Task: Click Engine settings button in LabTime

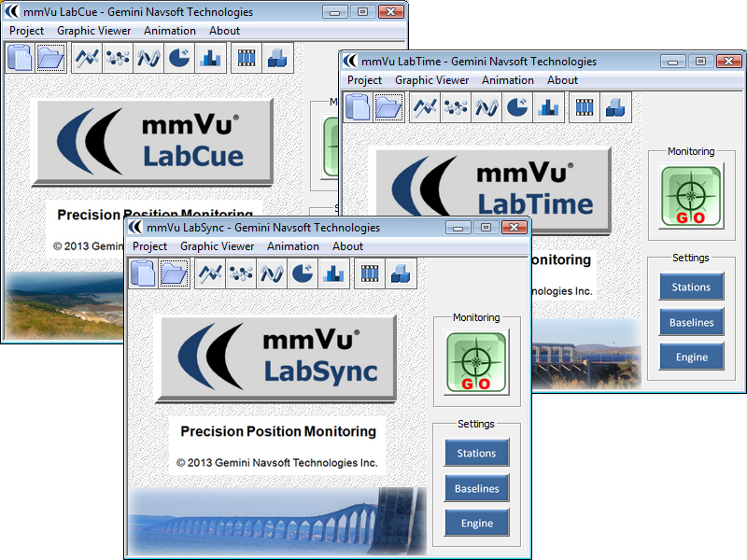Action: [x=691, y=357]
